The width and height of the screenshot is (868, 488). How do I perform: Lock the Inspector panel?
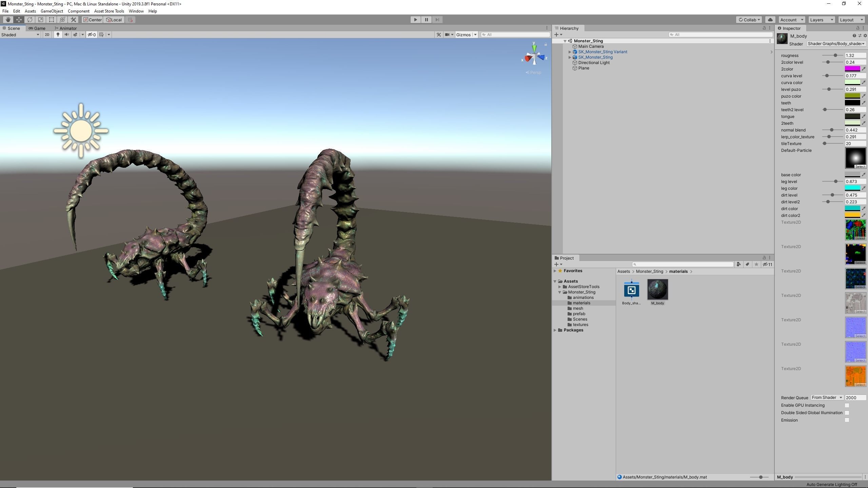click(858, 28)
